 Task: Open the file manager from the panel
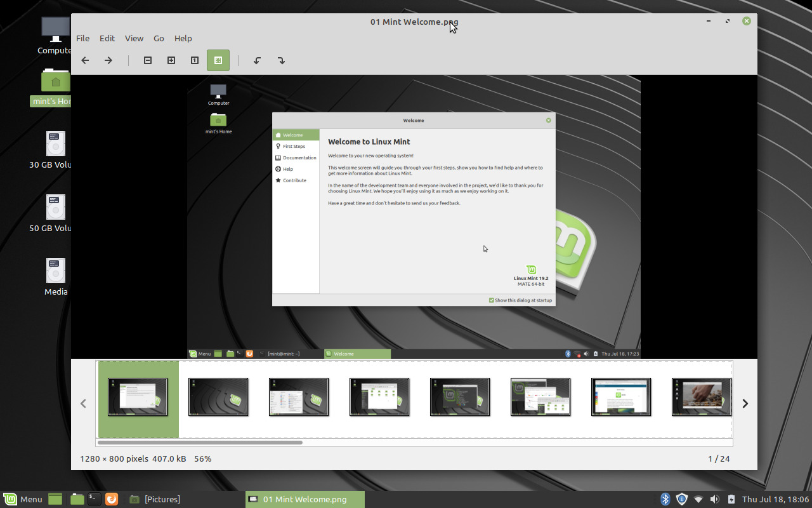click(x=77, y=499)
